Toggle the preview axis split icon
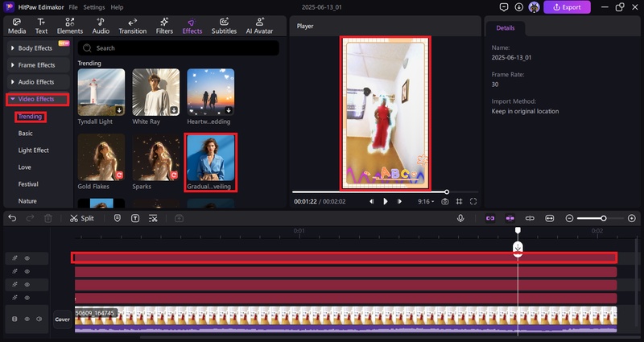 pyautogui.click(x=530, y=218)
